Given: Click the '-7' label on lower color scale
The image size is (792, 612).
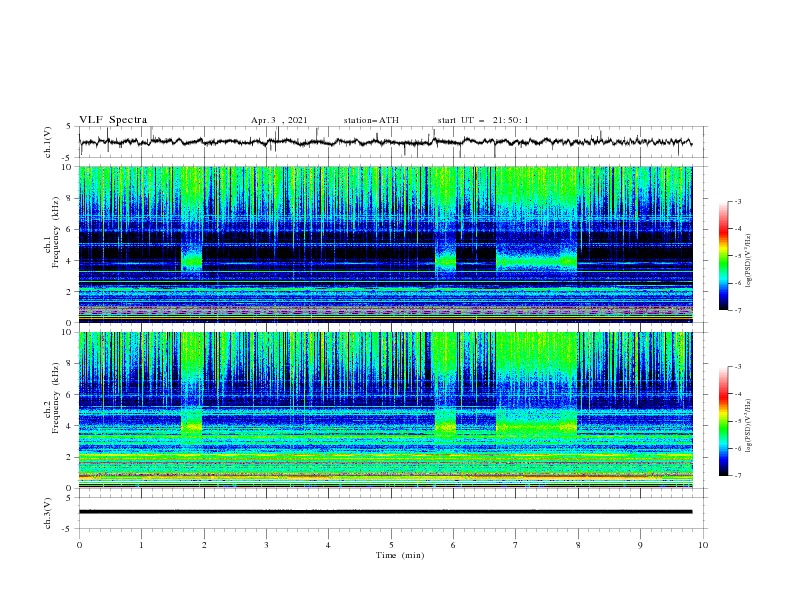Looking at the screenshot, I should click(x=737, y=475).
